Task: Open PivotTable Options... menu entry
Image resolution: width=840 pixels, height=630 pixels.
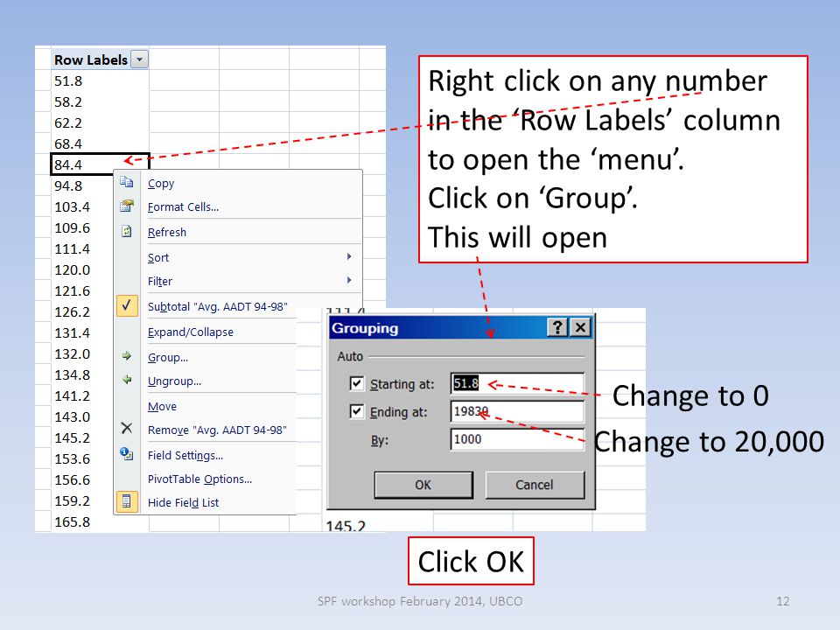Action: [199, 479]
